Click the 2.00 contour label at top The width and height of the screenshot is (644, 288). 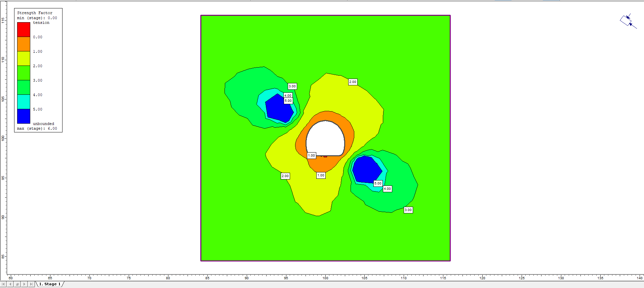click(353, 82)
